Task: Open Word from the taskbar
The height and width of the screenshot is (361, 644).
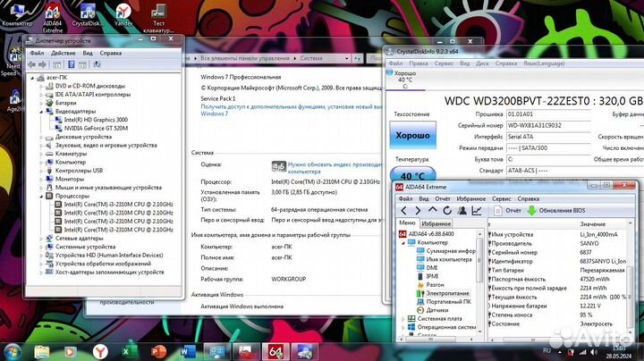Action: coord(187,352)
